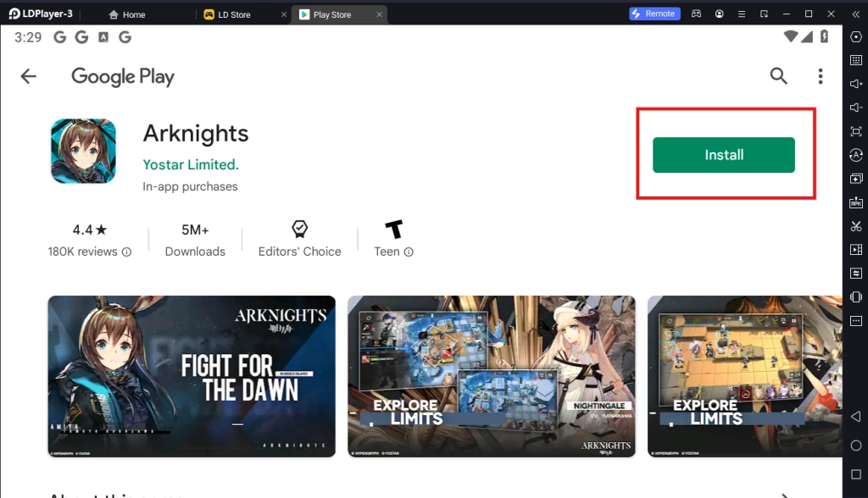Open LDPlayer settings hexagon icon
Image resolution: width=868 pixels, height=498 pixels.
click(x=856, y=36)
